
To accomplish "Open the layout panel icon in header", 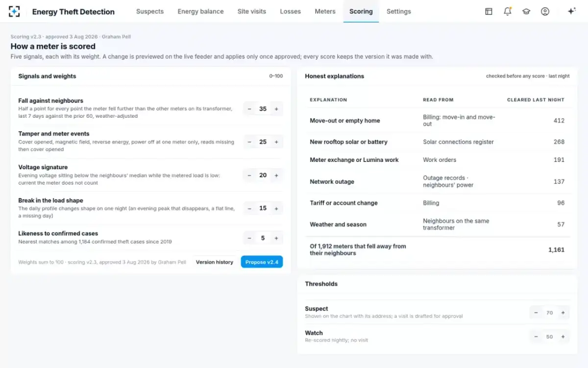I will click(x=489, y=11).
